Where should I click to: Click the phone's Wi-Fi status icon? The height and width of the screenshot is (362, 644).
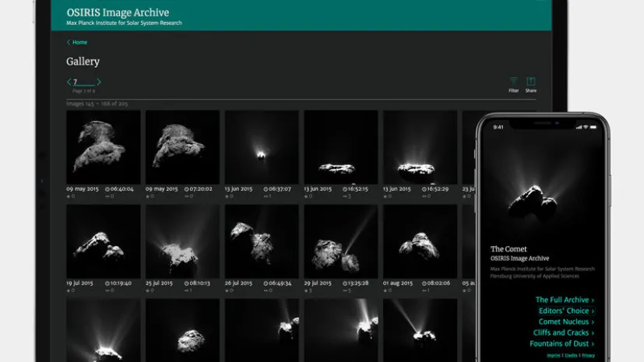pos(586,127)
